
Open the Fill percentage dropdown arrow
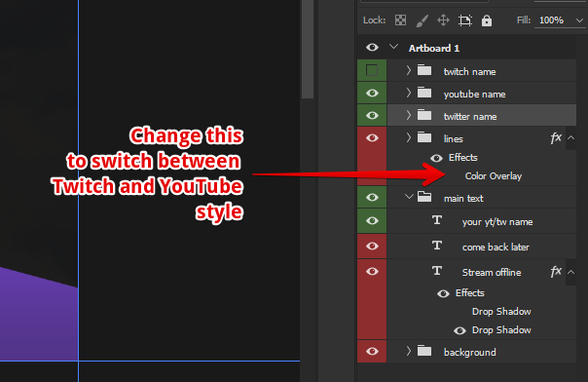[579, 20]
